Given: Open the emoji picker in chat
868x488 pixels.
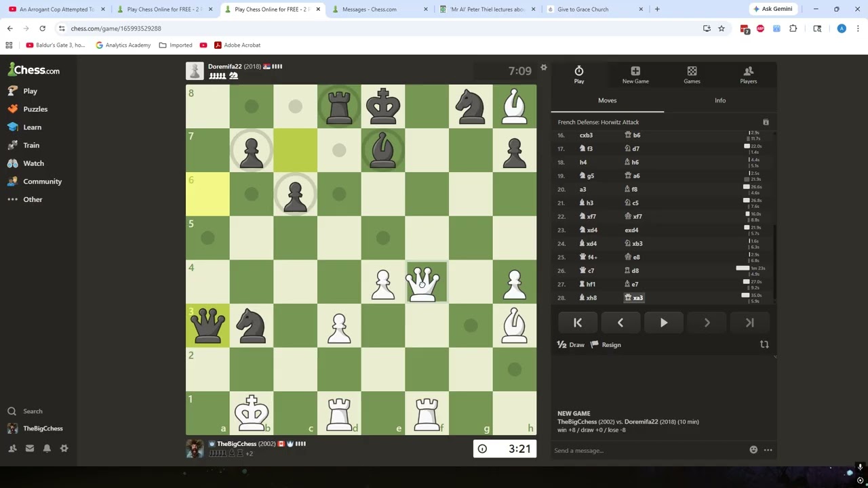Looking at the screenshot, I should (x=753, y=450).
